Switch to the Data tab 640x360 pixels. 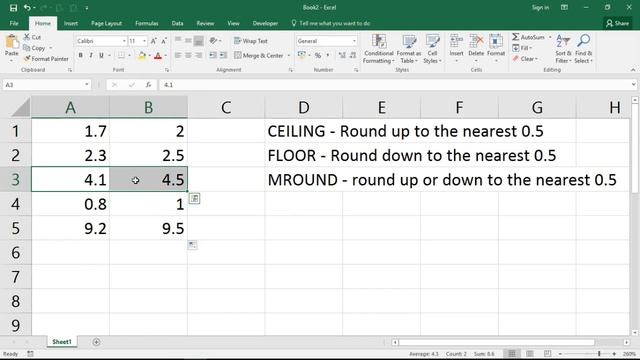[177, 23]
